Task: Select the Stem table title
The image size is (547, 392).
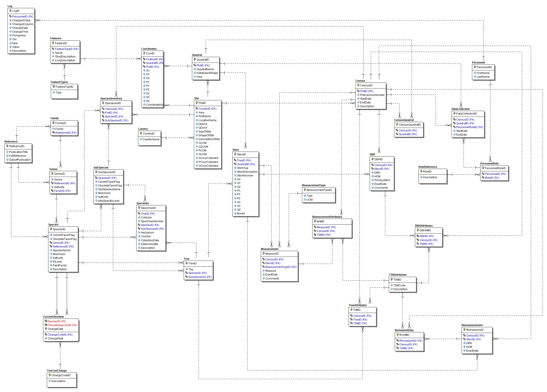Action: click(235, 150)
